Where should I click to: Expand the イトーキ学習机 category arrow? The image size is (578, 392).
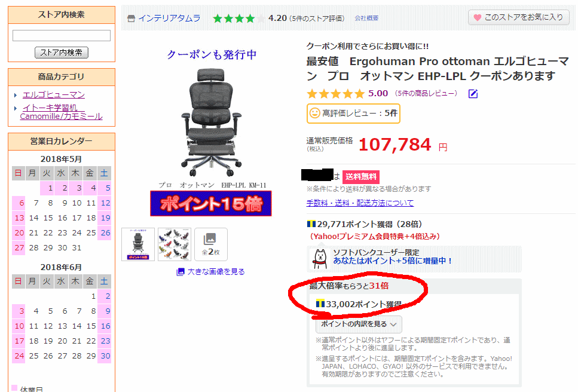click(16, 108)
